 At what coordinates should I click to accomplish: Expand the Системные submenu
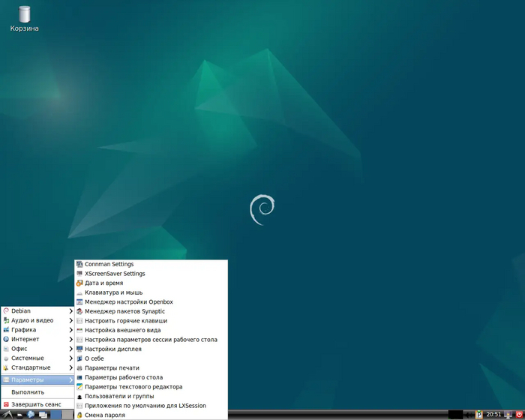pos(37,358)
